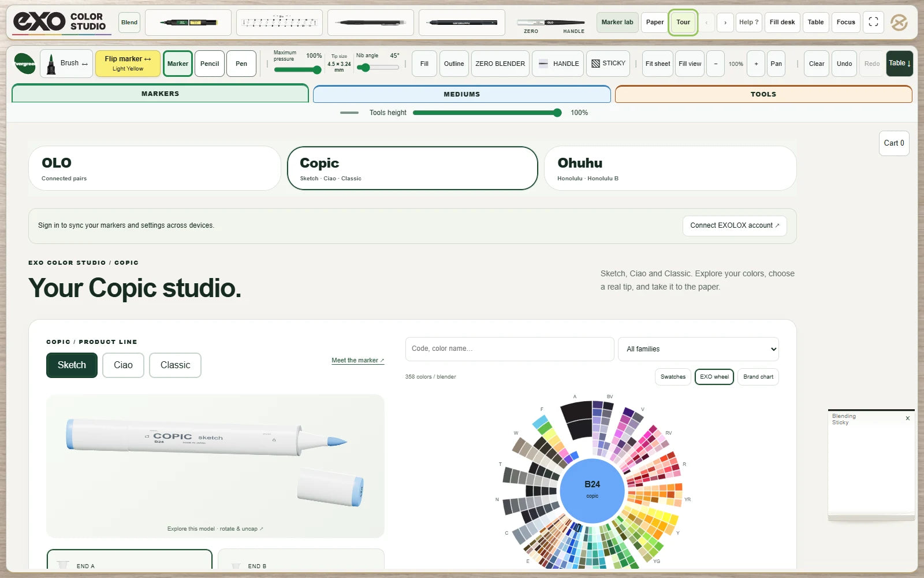Switch tool mode to Pen
Viewport: 924px width, 578px height.
(241, 64)
